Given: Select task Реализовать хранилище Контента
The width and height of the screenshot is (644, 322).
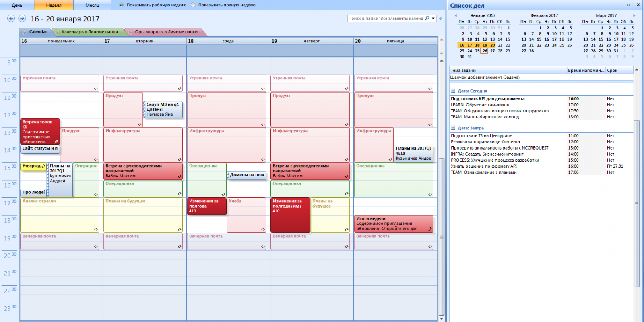Looking at the screenshot, I should coord(541,142).
